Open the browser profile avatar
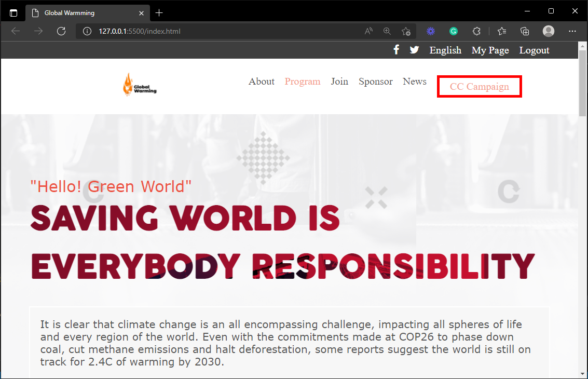Image resolution: width=588 pixels, height=379 pixels. (548, 31)
